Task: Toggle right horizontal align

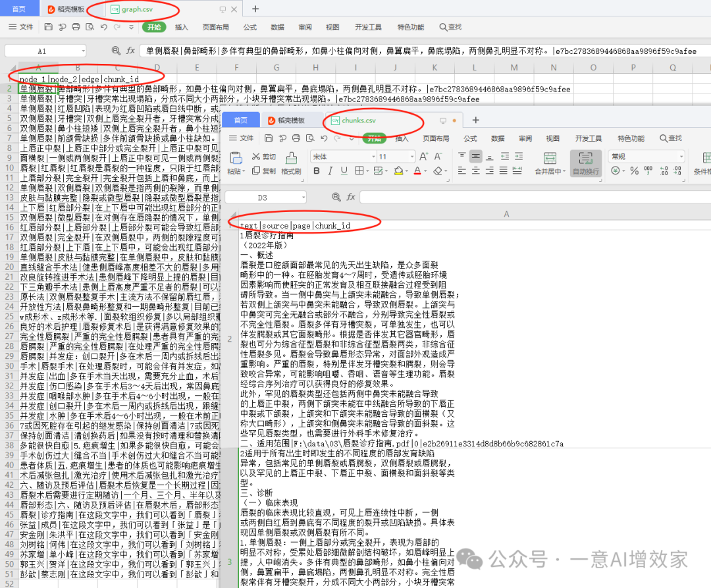Action: pyautogui.click(x=490, y=171)
